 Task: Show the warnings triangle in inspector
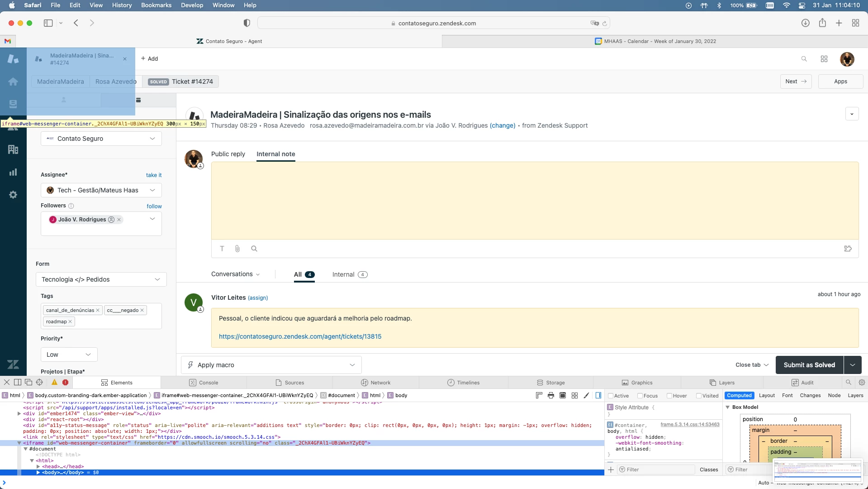54,382
